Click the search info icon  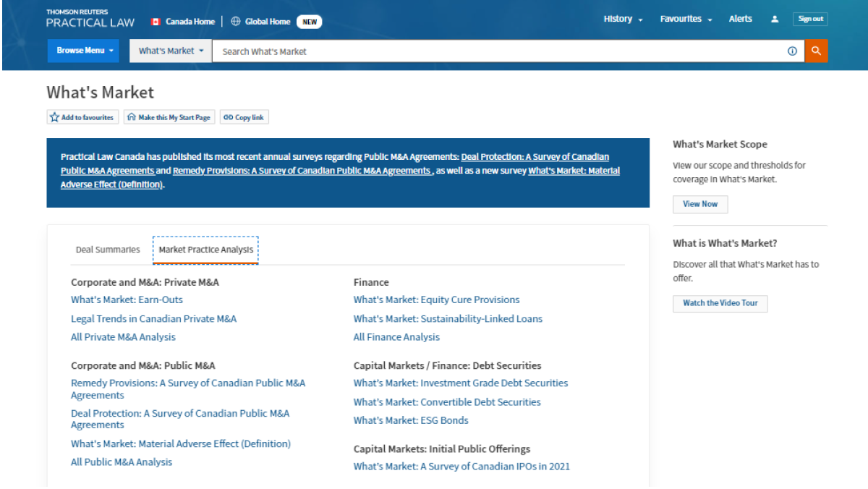tap(792, 51)
